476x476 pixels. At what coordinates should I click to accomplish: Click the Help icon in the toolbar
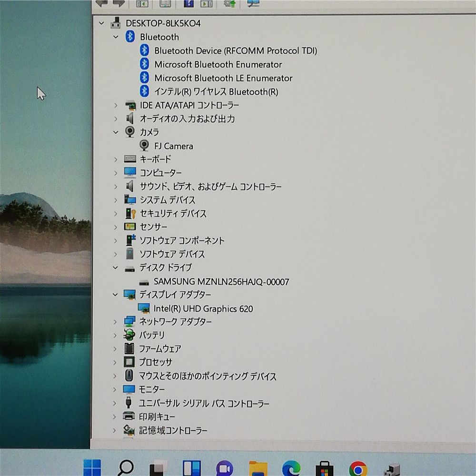[x=188, y=4]
